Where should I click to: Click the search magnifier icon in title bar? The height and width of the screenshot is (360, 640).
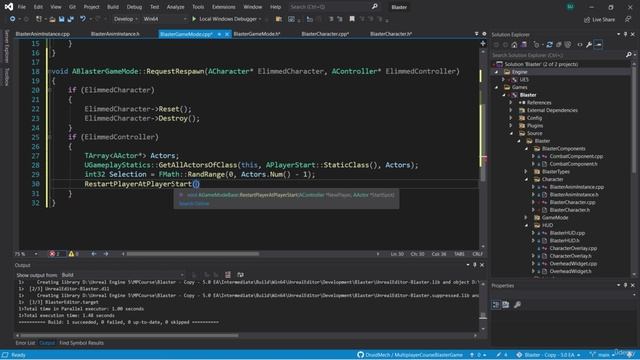[x=375, y=7]
